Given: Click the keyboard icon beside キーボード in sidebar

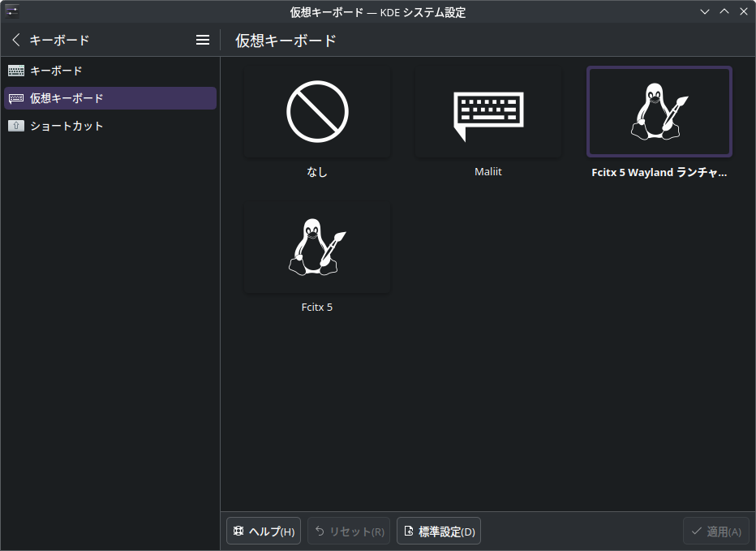Looking at the screenshot, I should click(x=15, y=71).
